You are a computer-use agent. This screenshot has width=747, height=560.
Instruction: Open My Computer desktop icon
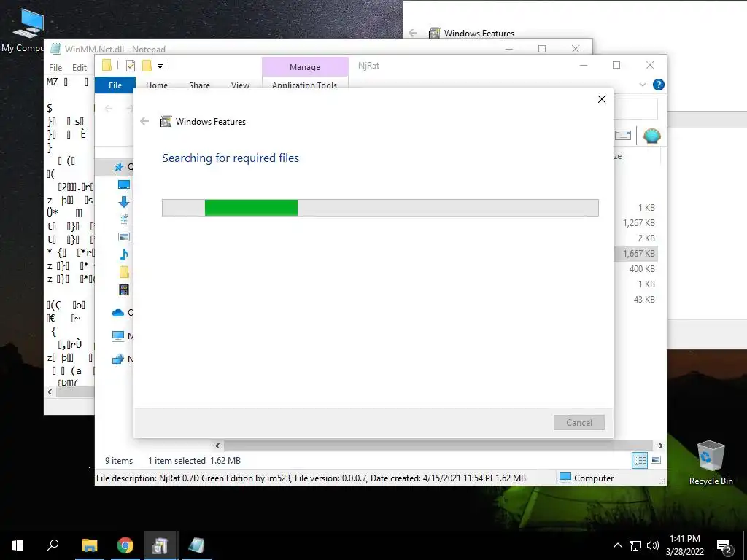pyautogui.click(x=28, y=31)
